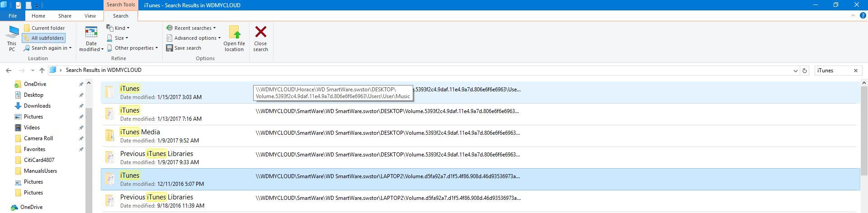Click the pin icon beside Downloads

(x=81, y=106)
